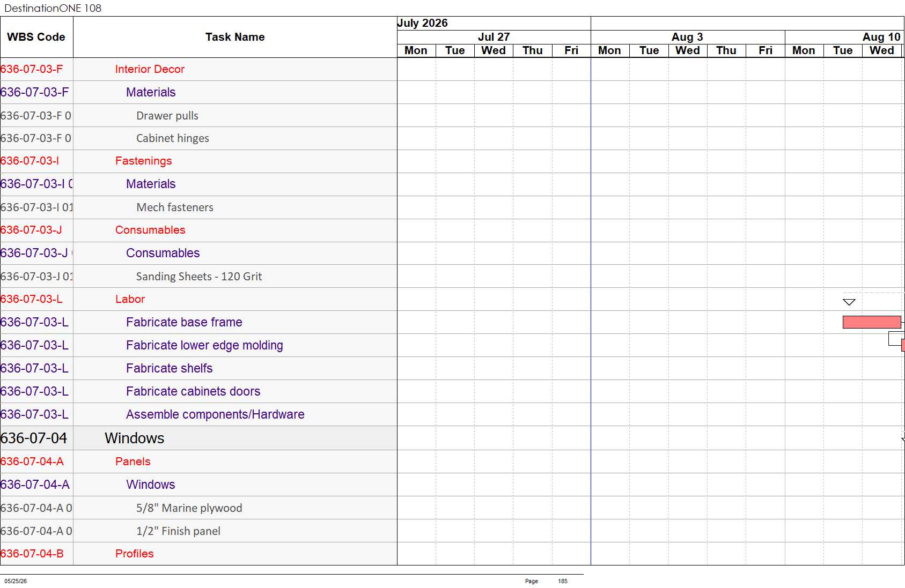Click the DestinationONE 108 title text
Viewport: 905px width, 588px height.
[53, 8]
